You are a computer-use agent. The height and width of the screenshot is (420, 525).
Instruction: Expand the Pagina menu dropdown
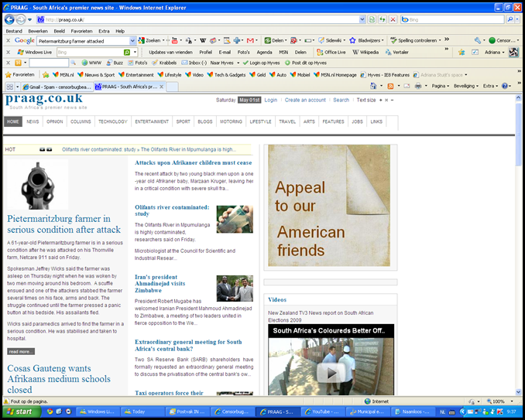(441, 87)
